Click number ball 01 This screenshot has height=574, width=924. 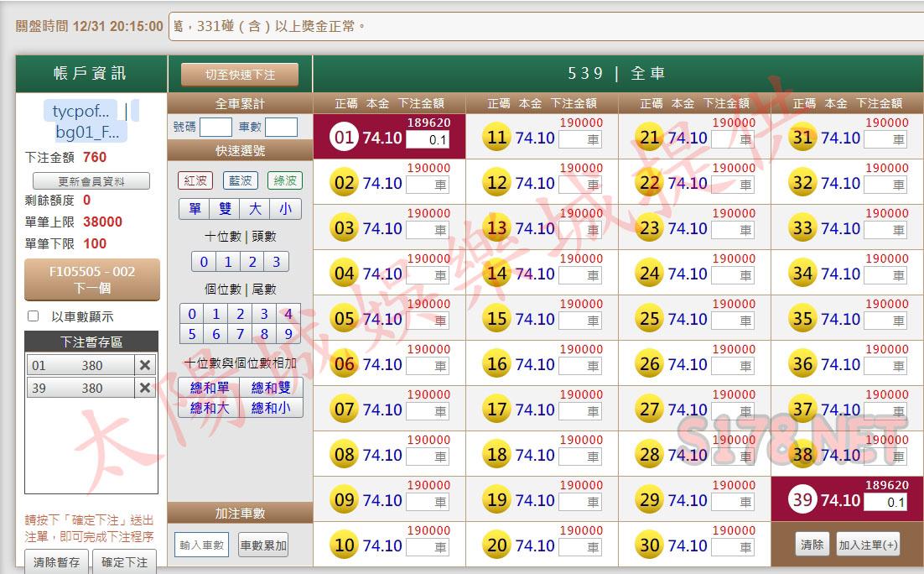[x=344, y=138]
